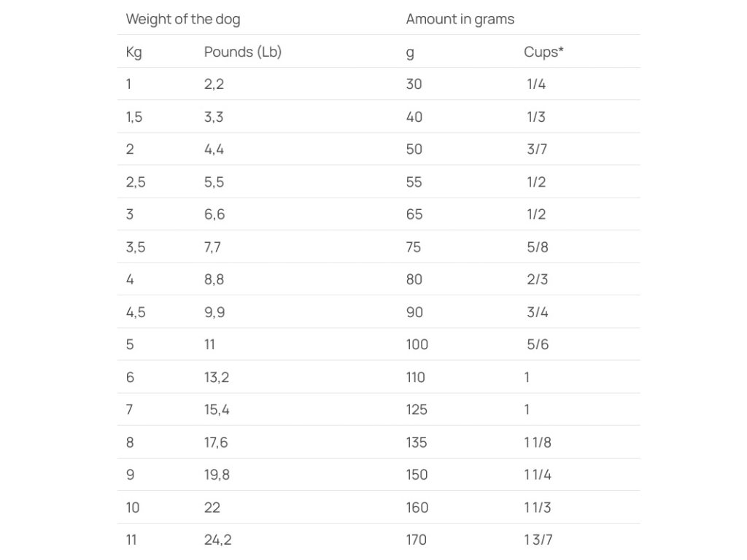Click the 24,2 pounds cell

pyautogui.click(x=217, y=540)
